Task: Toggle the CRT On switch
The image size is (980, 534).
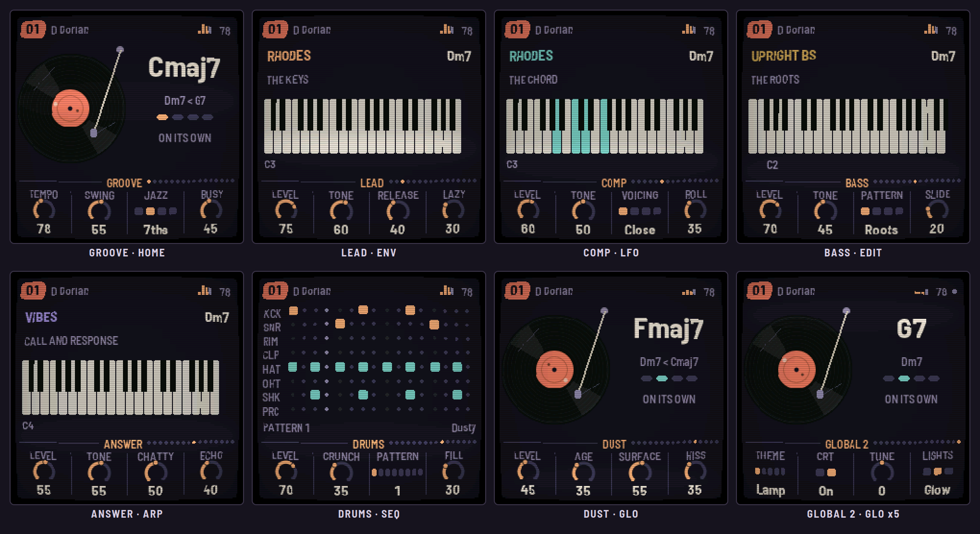Action: 826,473
